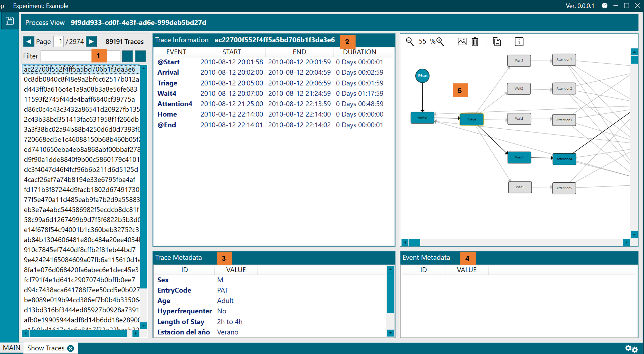Viewport: 644px width, 354px height.
Task: Click the @Start node in graph
Action: (422, 76)
